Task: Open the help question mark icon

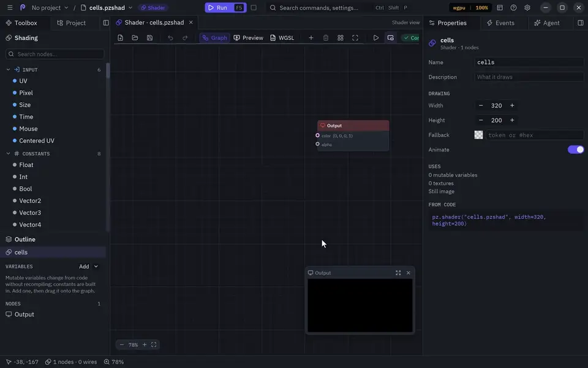Action: 513,7
